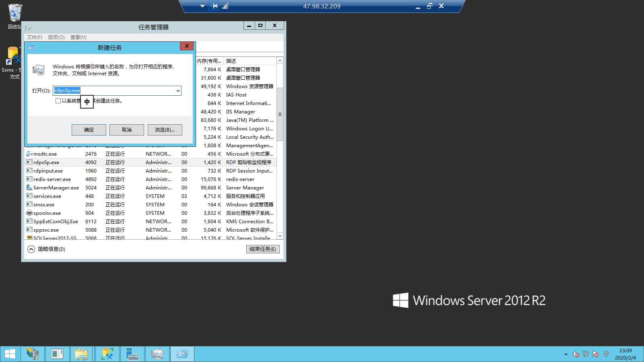The image size is (644, 362).
Task: Click the Local Security Auth... description
Action: tap(250, 137)
